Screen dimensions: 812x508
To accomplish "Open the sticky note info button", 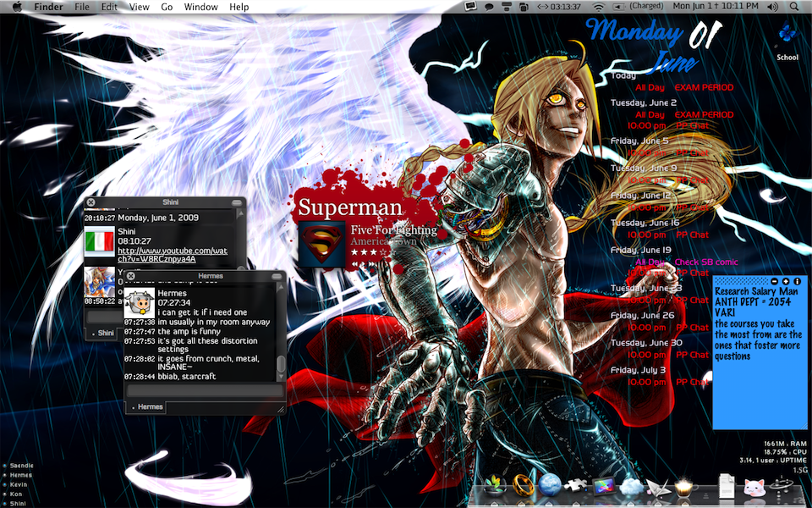I will click(798, 281).
